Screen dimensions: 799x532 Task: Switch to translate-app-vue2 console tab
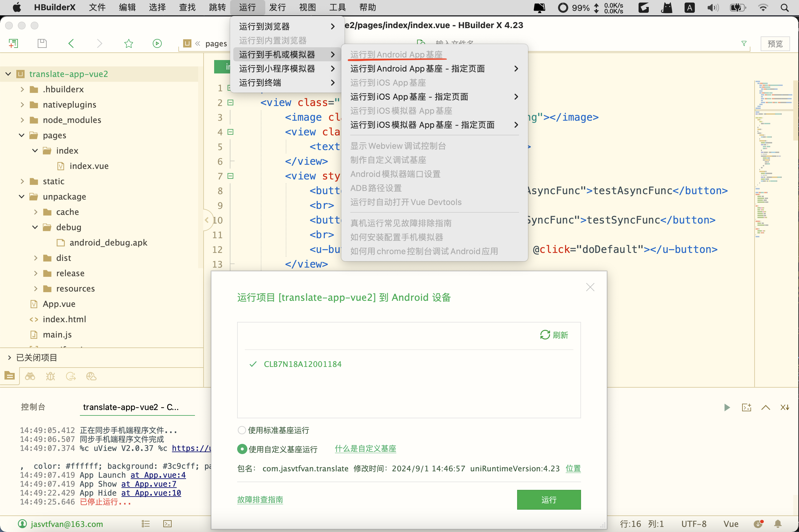(137, 407)
